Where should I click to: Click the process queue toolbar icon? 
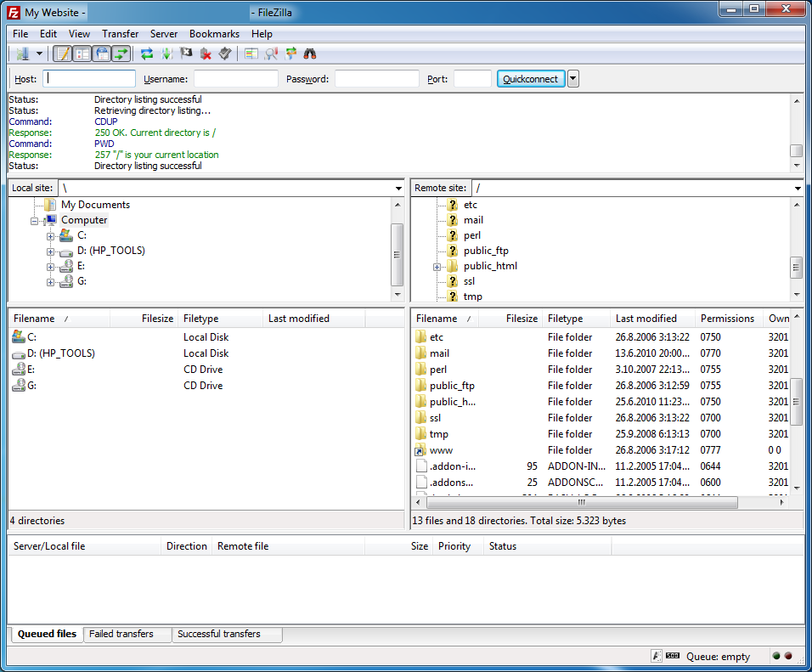(166, 54)
